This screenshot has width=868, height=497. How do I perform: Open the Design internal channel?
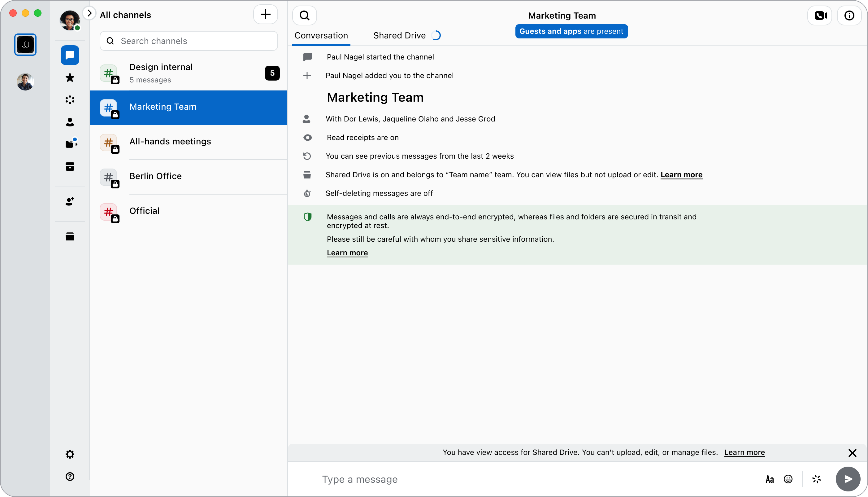click(189, 73)
